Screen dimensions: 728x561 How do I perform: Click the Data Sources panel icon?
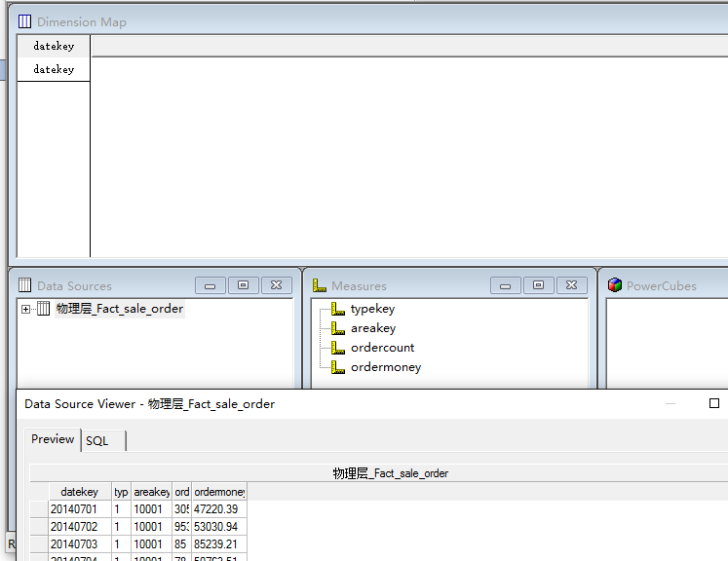[24, 285]
